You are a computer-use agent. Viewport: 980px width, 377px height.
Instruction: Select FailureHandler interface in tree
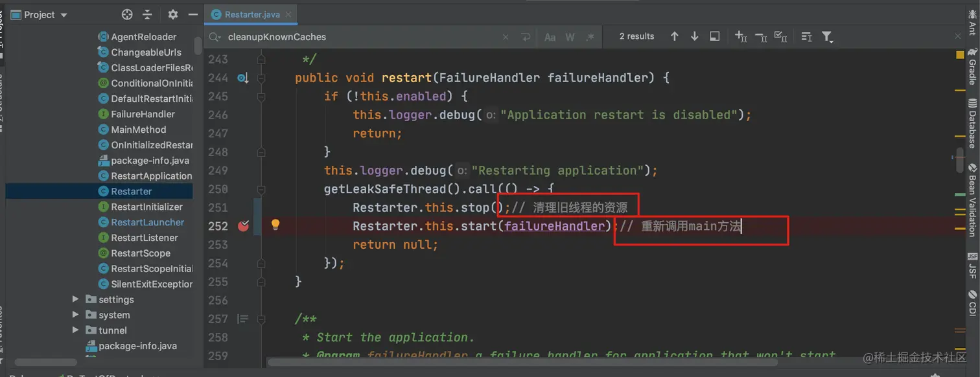coord(136,114)
